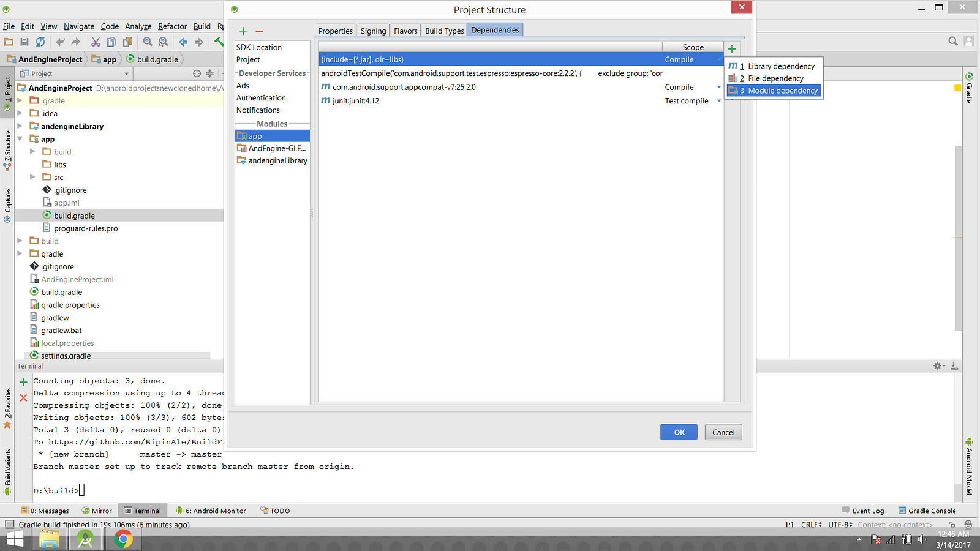Toggle the Build Variants tool window
This screenshot has width=980, height=551.
pyautogui.click(x=7, y=471)
